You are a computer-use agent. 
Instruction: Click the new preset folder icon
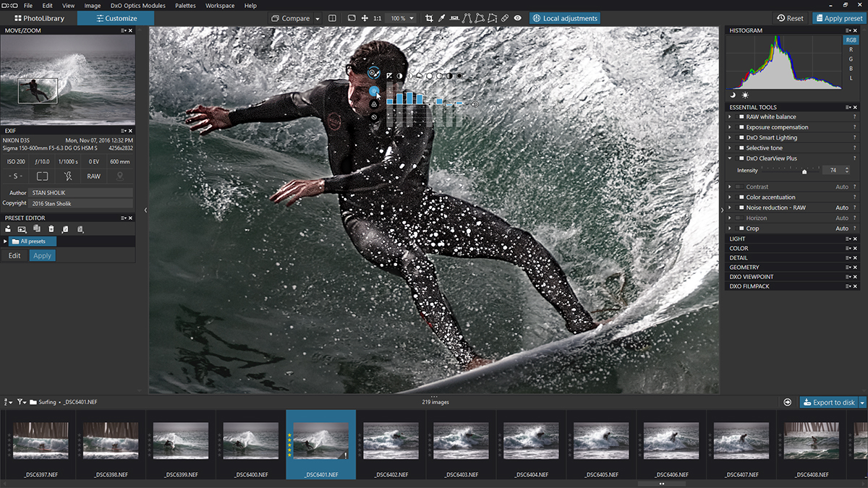pos(8,229)
